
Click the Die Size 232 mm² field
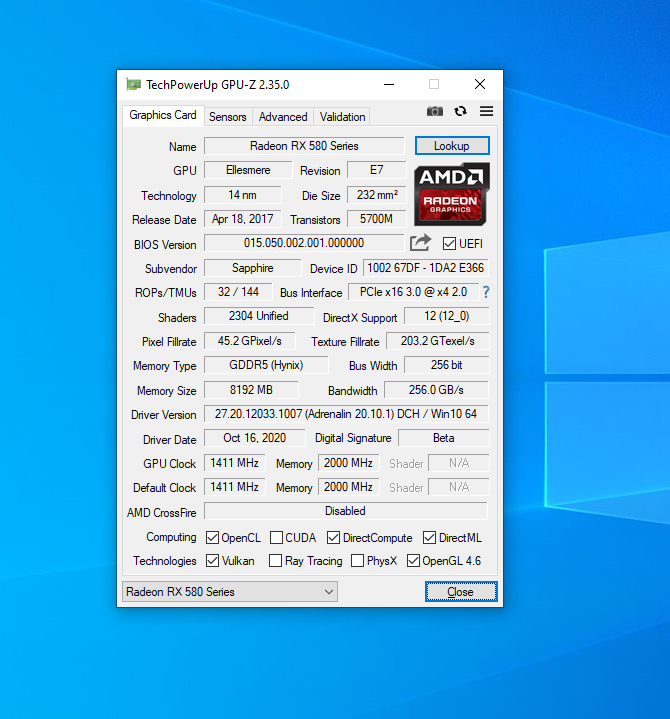[377, 195]
